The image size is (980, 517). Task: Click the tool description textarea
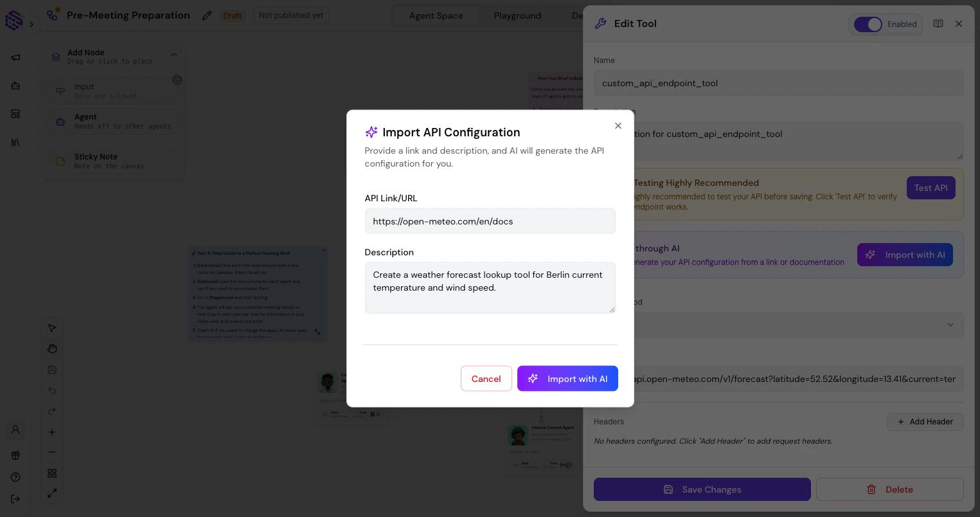(778, 140)
